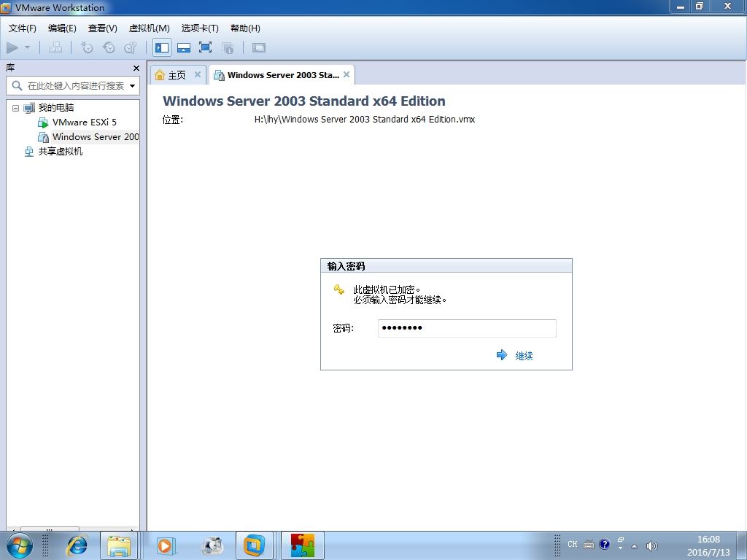Image resolution: width=747 pixels, height=560 pixels.
Task: Close the Windows Server 2003 tab
Action: coord(347,74)
